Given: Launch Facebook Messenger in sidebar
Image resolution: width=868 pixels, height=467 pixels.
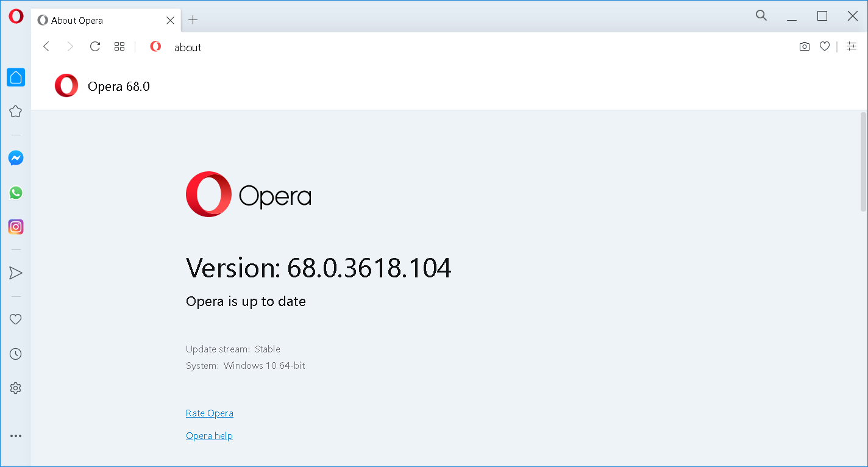Looking at the screenshot, I should point(16,158).
